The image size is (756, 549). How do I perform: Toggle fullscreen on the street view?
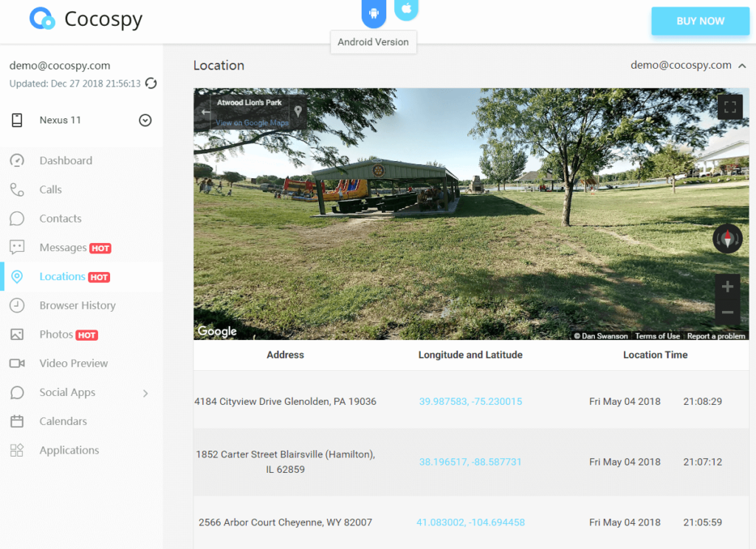[729, 107]
